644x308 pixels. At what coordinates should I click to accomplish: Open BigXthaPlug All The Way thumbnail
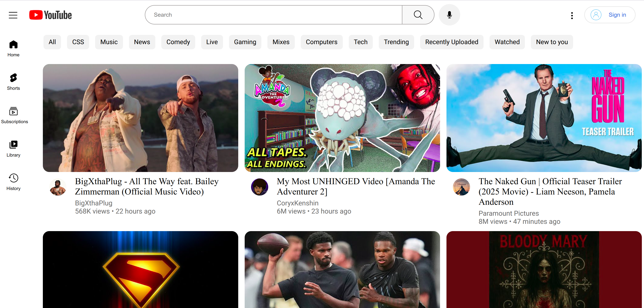tap(141, 118)
